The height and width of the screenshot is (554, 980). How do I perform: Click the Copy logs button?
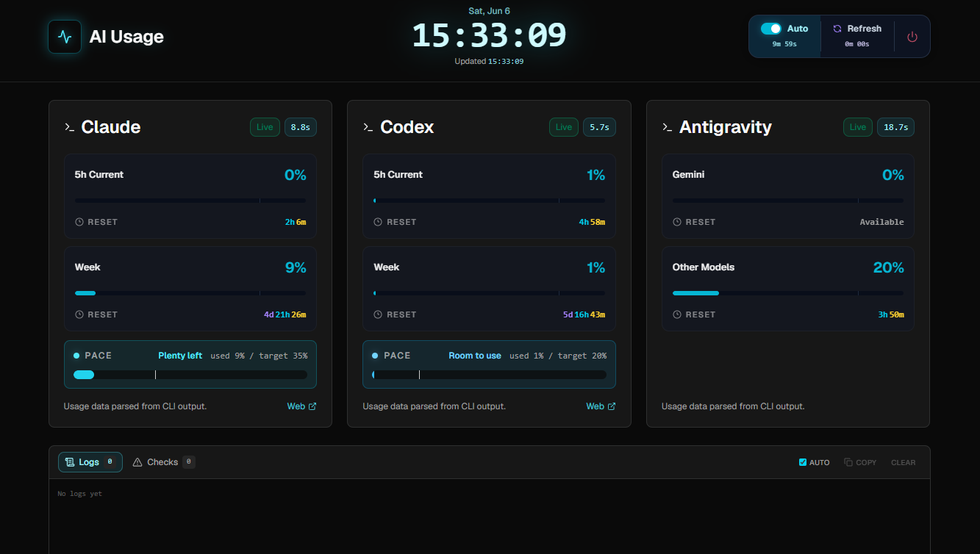tap(860, 462)
